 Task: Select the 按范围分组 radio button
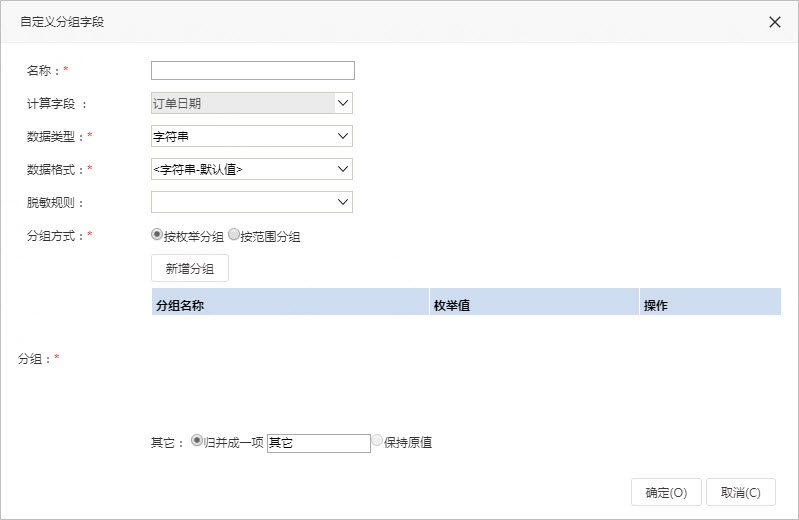point(234,235)
